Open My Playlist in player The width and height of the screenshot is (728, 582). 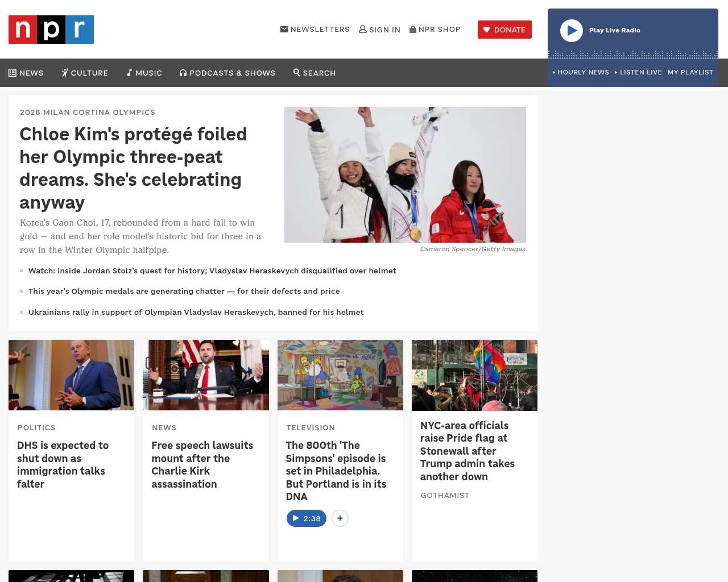pos(690,72)
